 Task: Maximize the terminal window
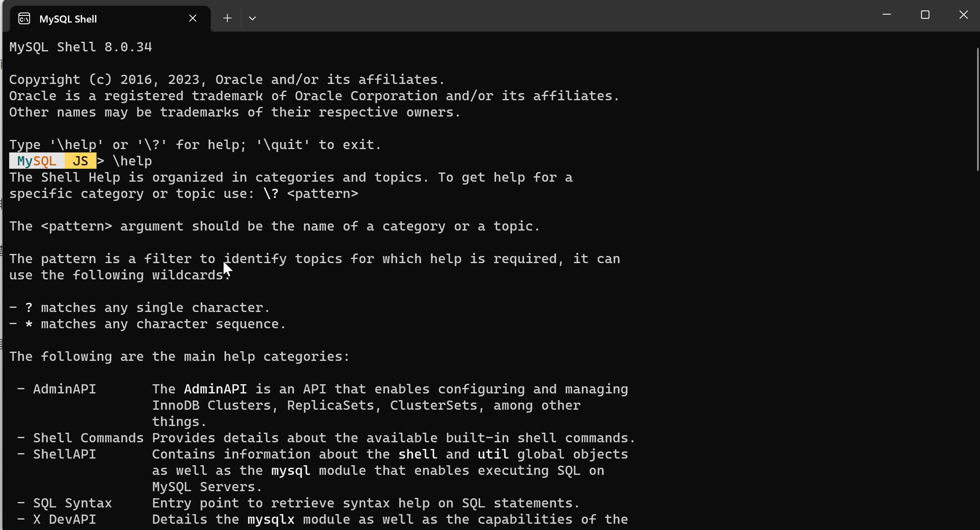tap(925, 15)
